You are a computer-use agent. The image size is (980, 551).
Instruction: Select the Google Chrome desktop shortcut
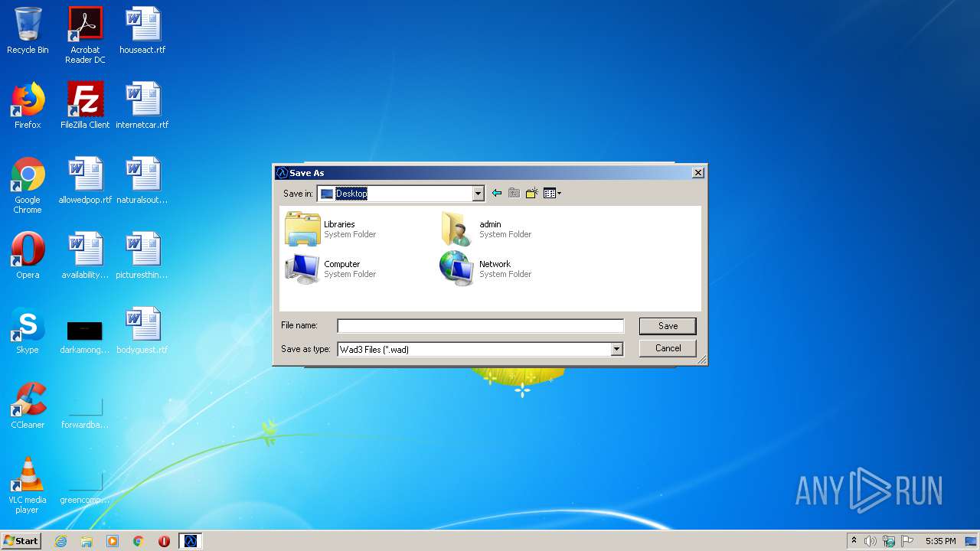(x=28, y=185)
